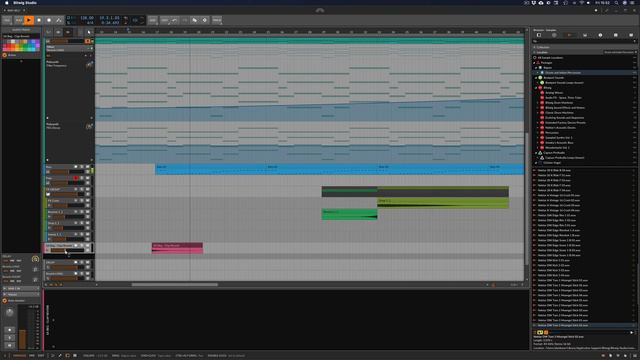The height and width of the screenshot is (360, 640).
Task: Solo the Reverse track
Action: click(x=82, y=212)
